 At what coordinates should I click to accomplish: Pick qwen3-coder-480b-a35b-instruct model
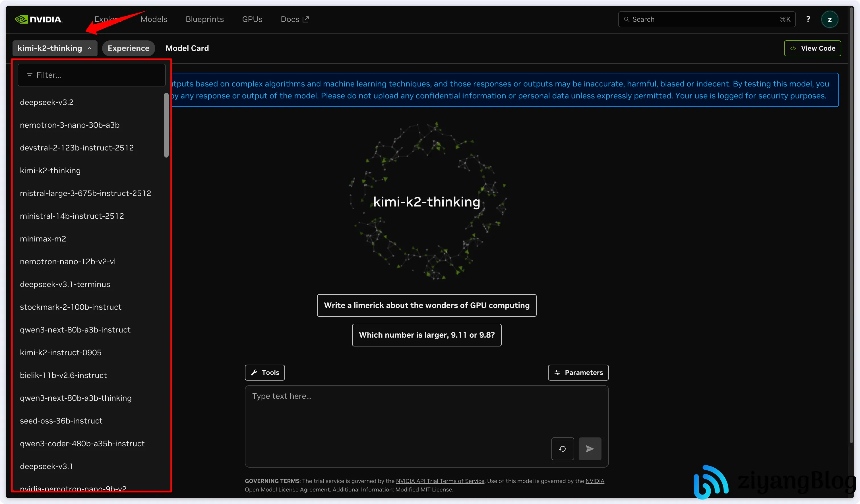click(x=82, y=444)
